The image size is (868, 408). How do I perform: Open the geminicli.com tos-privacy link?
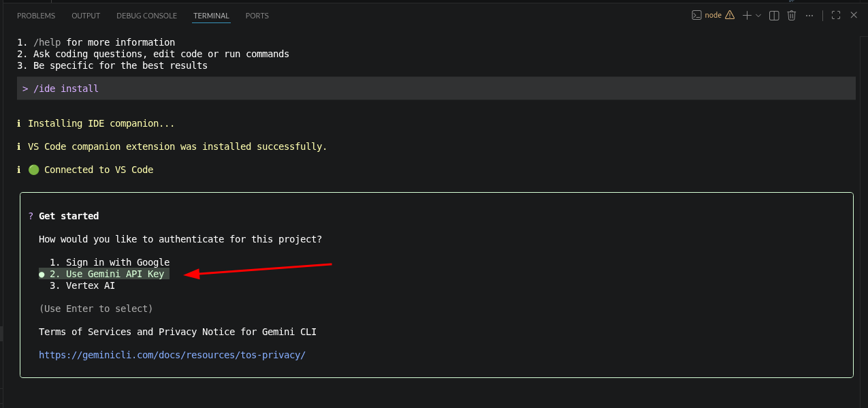coord(172,355)
